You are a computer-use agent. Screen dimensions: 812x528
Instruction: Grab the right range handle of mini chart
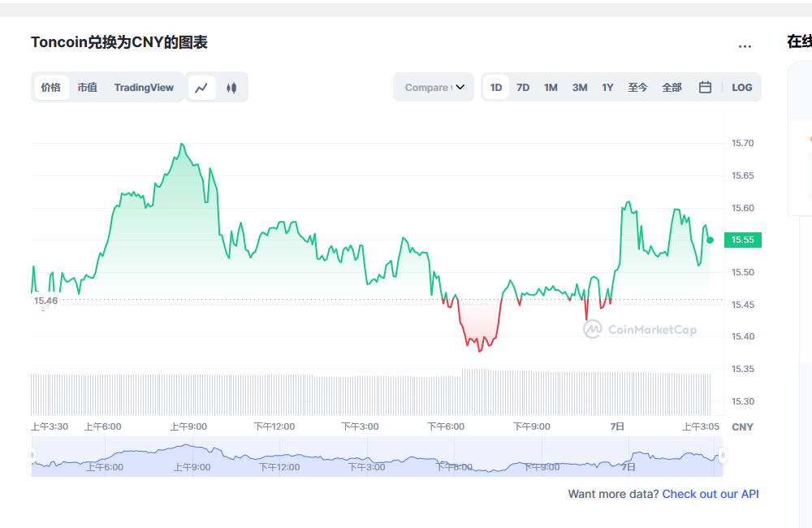(x=723, y=456)
